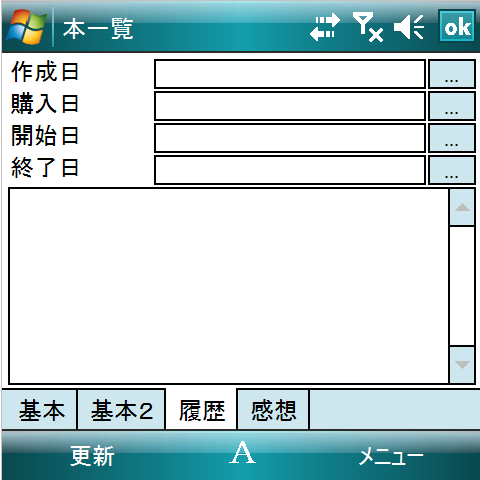Tap the data connectivity arrows icon
This screenshot has height=480, width=480.
coord(325,27)
